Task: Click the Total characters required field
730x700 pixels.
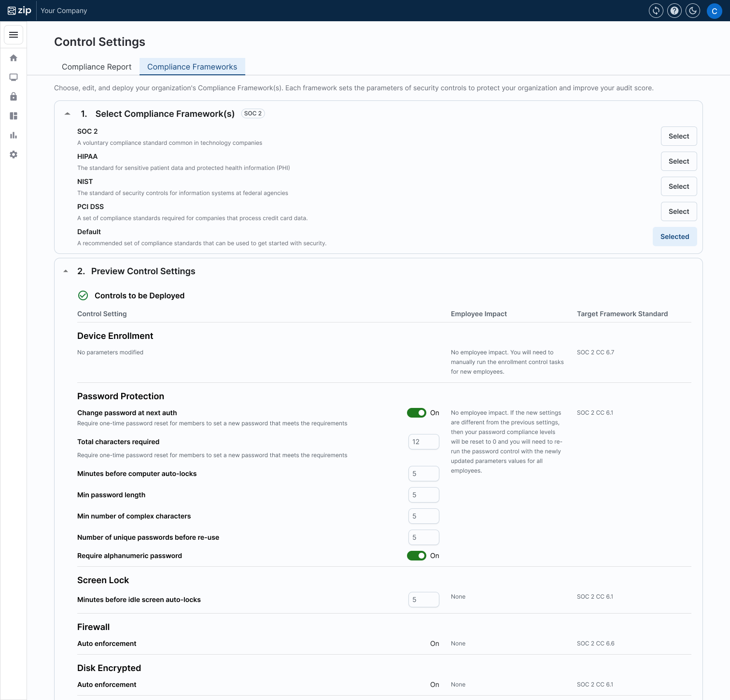Action: (423, 442)
